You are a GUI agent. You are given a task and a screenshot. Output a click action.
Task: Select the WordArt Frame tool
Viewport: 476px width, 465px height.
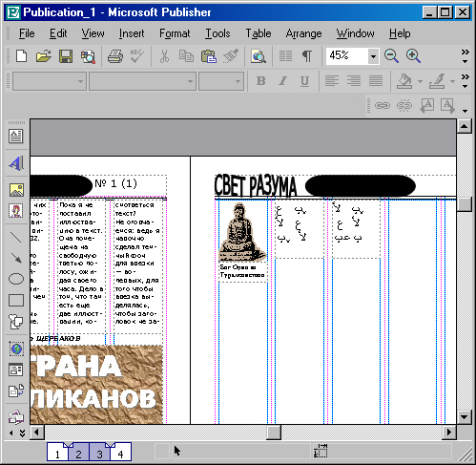click(15, 163)
